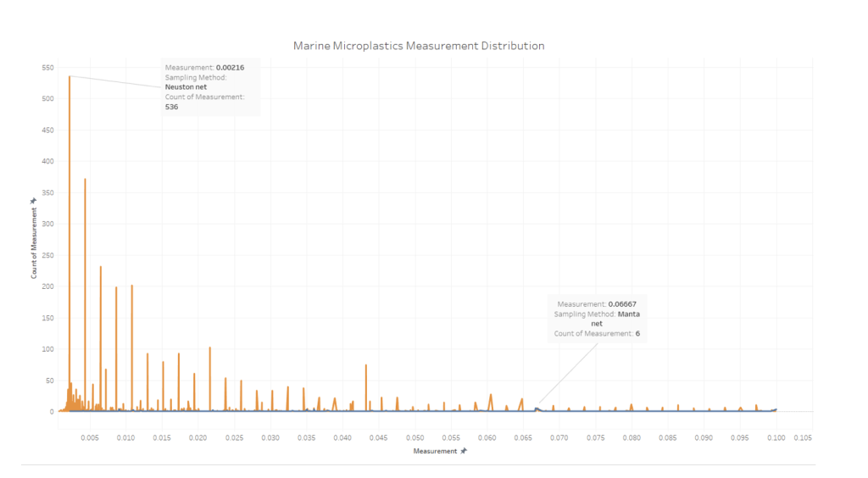Click the second-tallest orange spike near 372

point(85,181)
